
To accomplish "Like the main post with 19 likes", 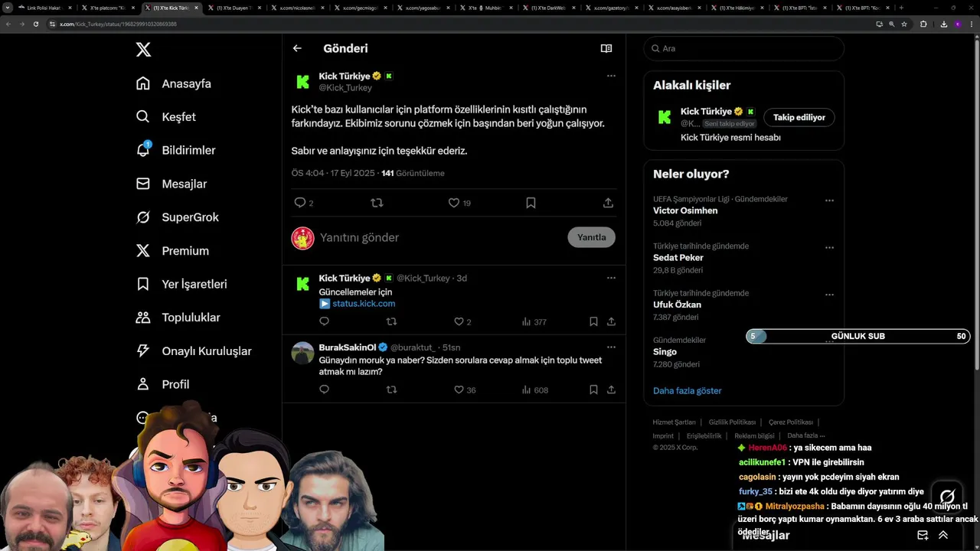I will click(453, 203).
